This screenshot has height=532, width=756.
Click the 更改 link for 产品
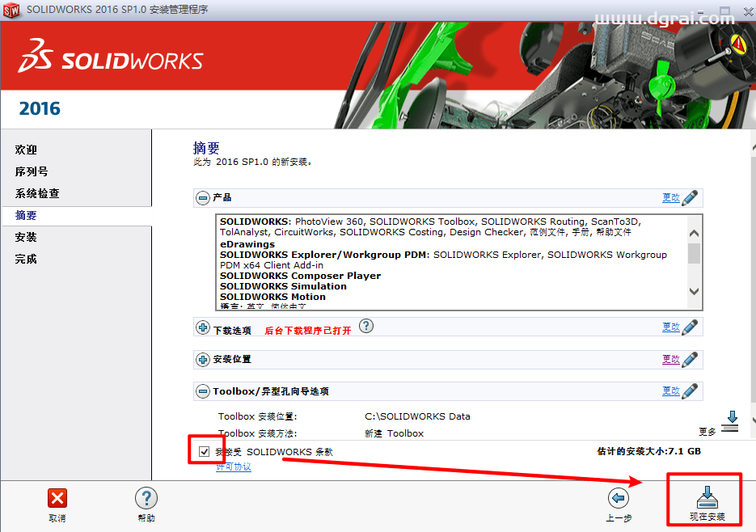point(670,197)
